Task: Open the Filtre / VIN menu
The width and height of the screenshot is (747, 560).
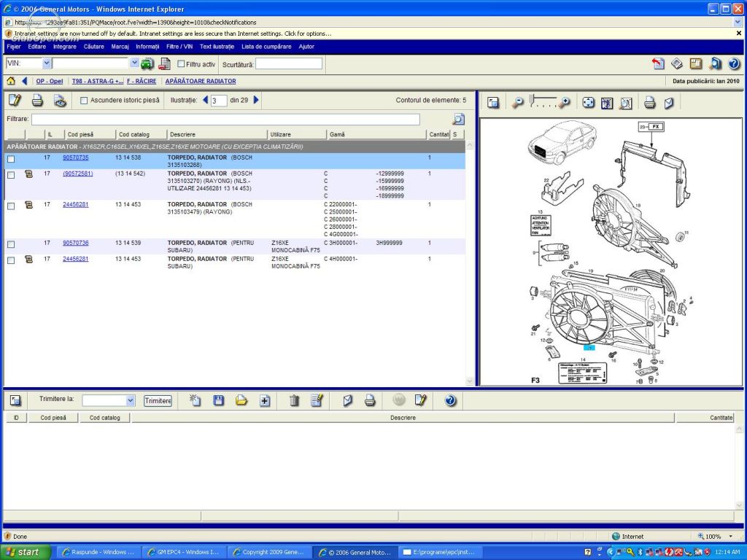Action: [179, 47]
